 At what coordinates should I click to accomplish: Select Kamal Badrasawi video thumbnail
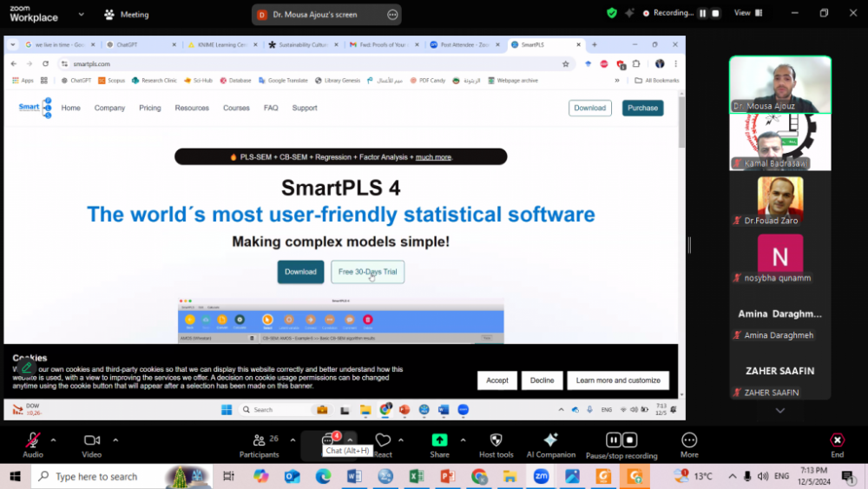pyautogui.click(x=780, y=142)
